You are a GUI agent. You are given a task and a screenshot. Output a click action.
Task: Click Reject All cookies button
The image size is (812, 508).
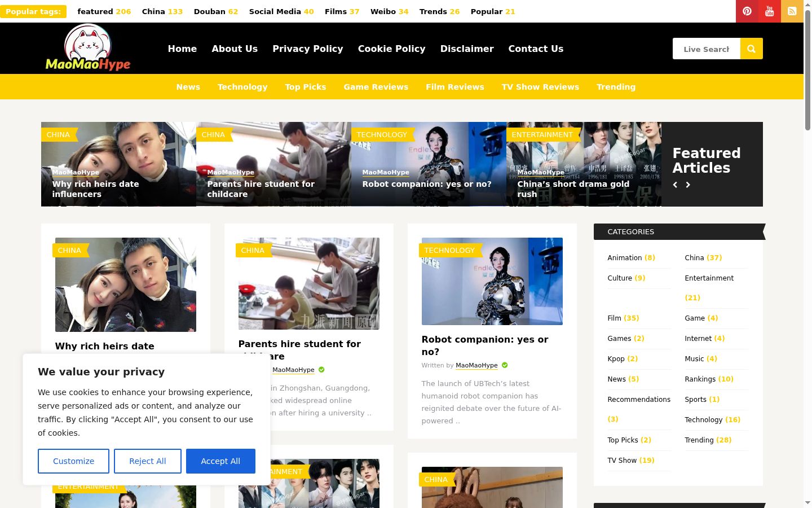(x=148, y=461)
